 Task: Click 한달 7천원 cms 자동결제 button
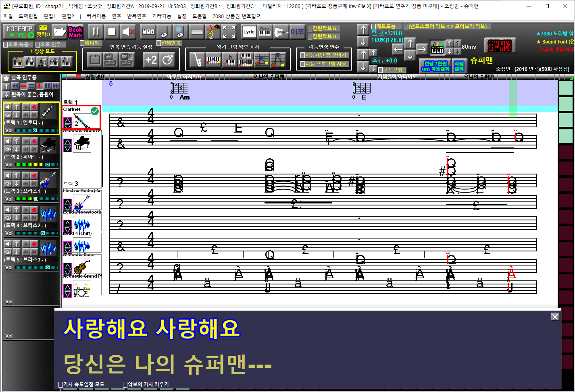pos(435,66)
